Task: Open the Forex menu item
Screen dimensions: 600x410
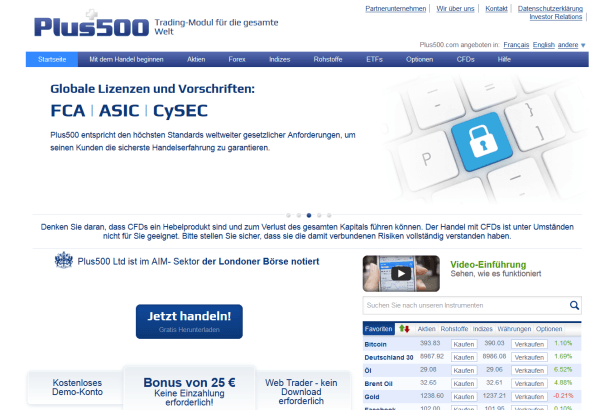Action: [237, 59]
